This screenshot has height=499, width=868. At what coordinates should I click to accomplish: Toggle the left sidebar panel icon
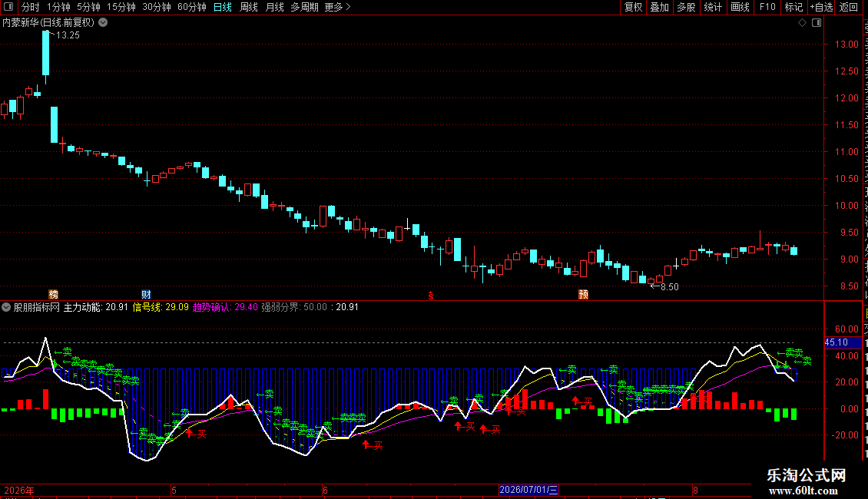(8, 7)
